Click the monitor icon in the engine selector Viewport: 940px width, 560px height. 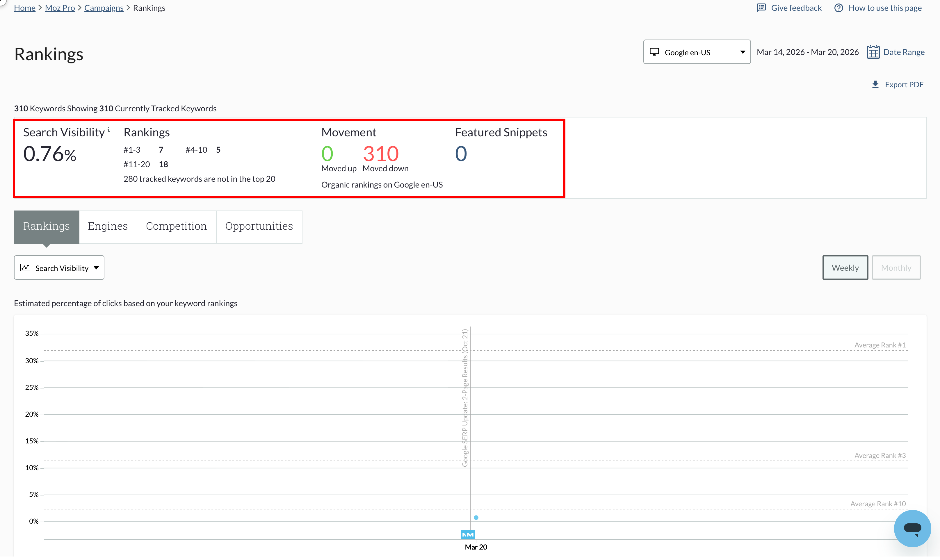tap(655, 52)
